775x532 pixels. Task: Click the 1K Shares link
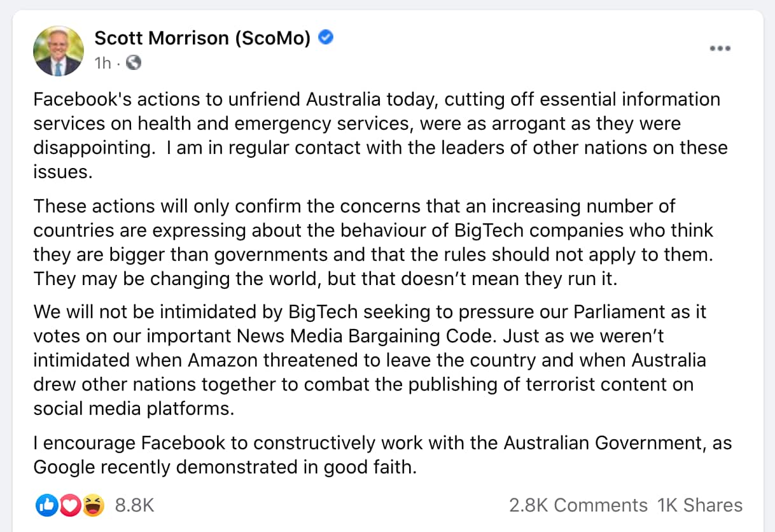(x=700, y=505)
